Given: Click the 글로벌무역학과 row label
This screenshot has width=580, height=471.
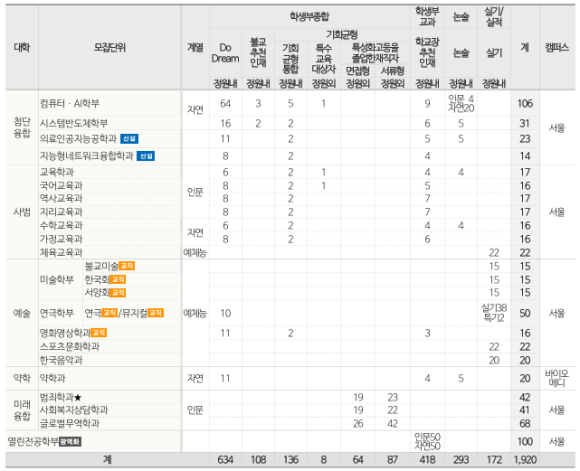Looking at the screenshot, I should click(x=70, y=423).
